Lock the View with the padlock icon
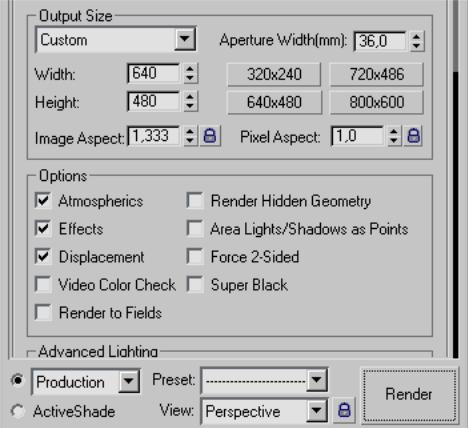Image resolution: width=468 pixels, height=428 pixels. [x=344, y=410]
